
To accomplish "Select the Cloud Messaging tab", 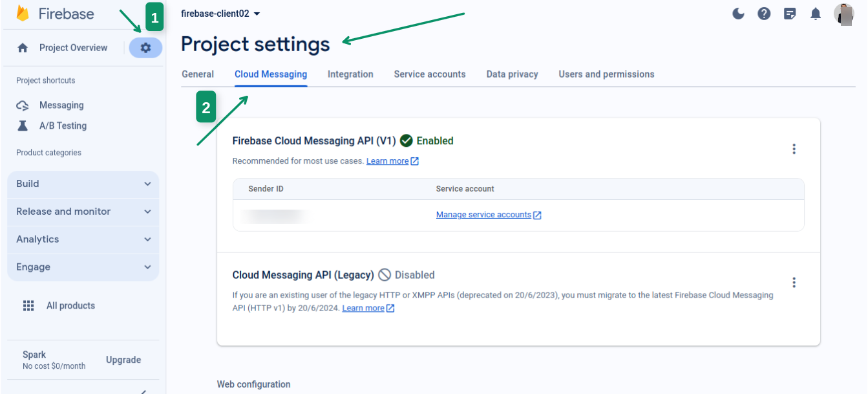I will (271, 74).
